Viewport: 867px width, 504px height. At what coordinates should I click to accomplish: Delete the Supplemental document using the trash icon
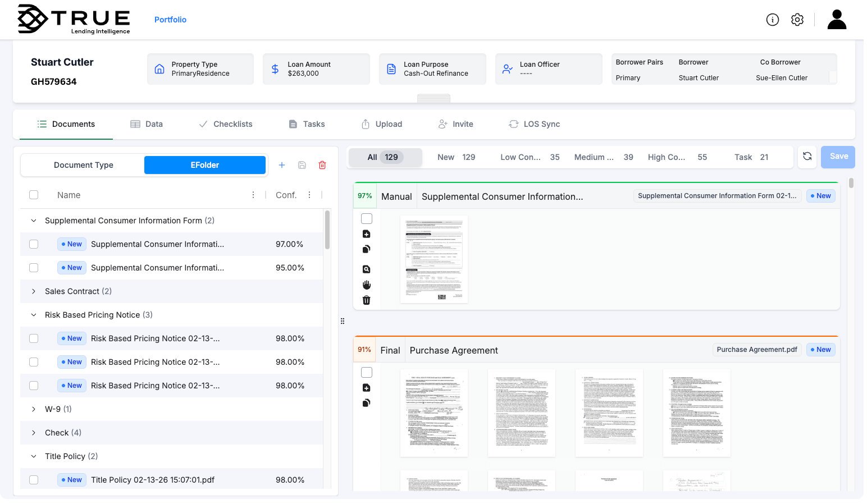366,300
